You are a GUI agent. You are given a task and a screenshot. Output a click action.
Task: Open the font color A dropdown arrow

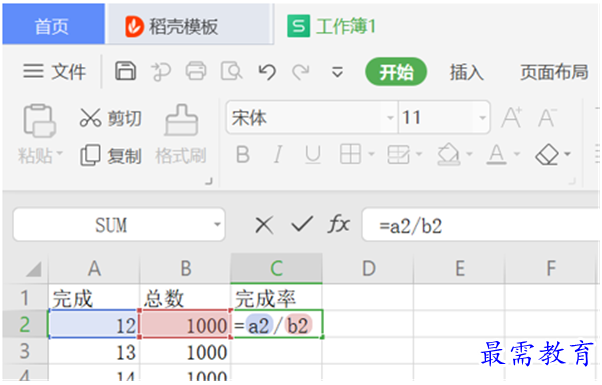pos(517,154)
